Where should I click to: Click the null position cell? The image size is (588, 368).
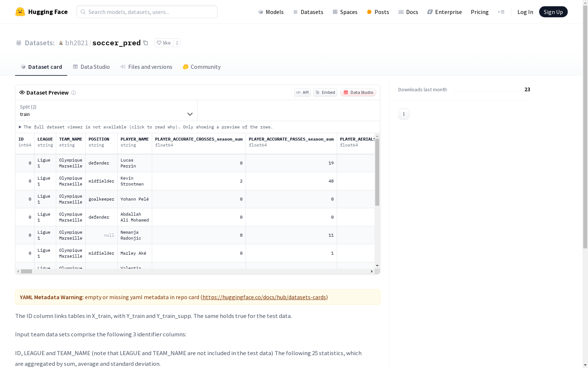(x=101, y=235)
